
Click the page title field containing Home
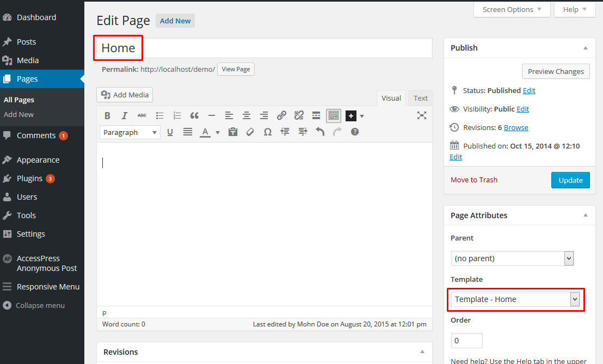click(263, 48)
